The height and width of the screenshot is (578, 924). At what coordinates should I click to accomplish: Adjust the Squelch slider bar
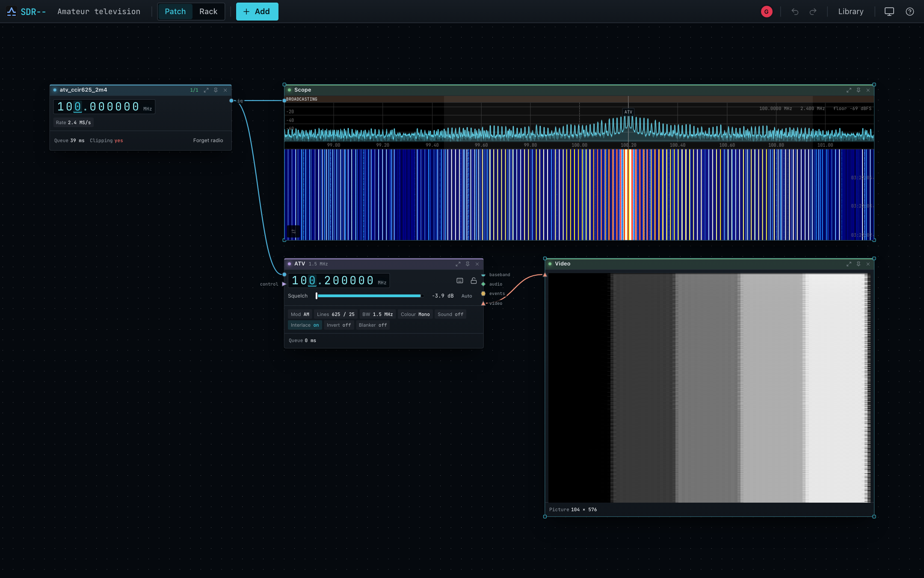click(370, 296)
